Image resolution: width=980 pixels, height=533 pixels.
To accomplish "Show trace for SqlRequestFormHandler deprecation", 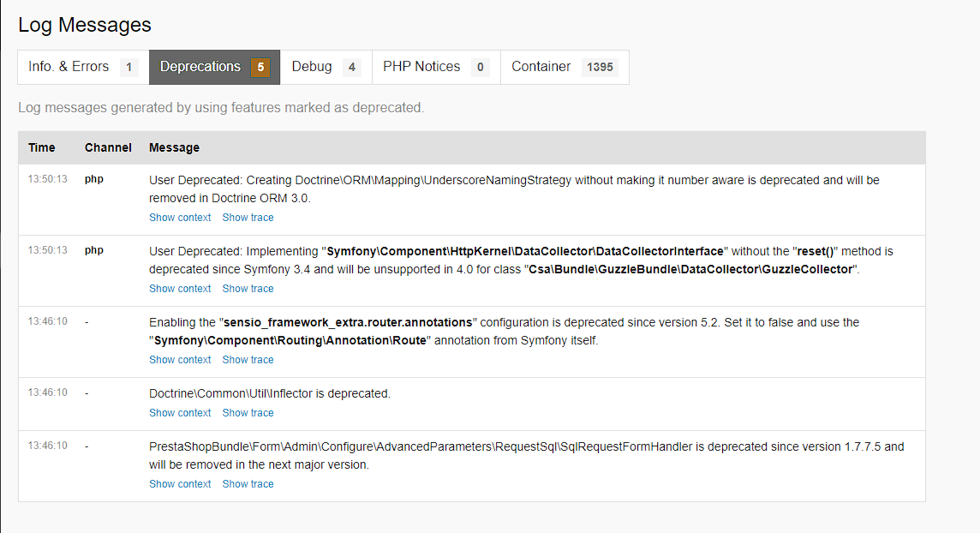I will (x=248, y=484).
